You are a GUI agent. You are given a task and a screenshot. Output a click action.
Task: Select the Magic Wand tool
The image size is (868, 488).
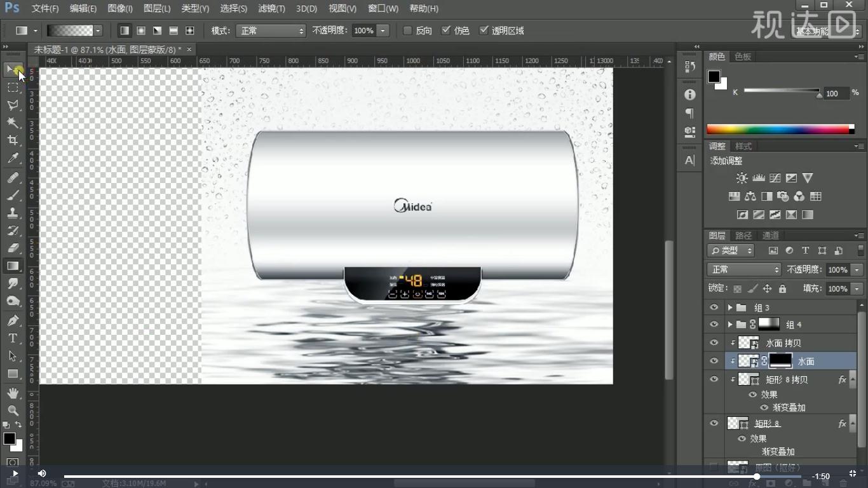pos(13,123)
